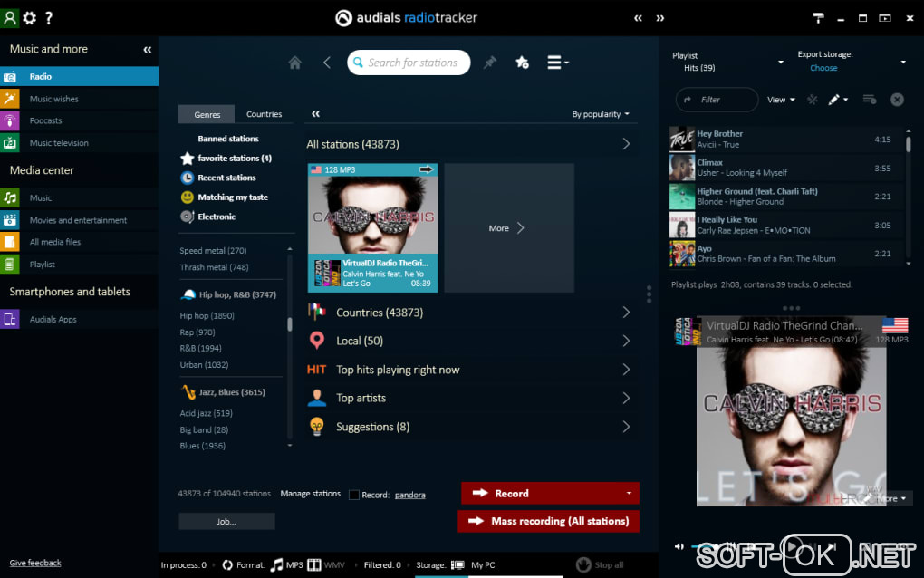Open the hamburger menu dropdown
Viewport: 924px width, 578px height.
click(x=557, y=63)
